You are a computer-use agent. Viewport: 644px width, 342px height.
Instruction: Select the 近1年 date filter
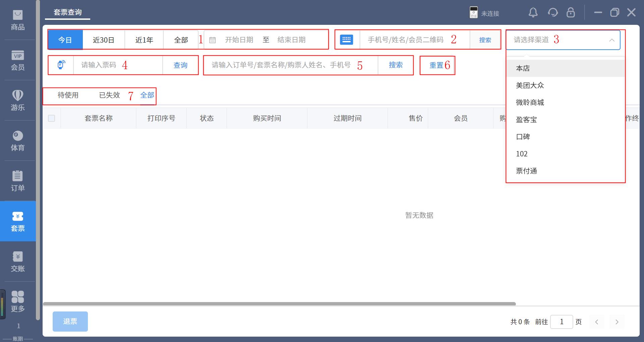(x=144, y=40)
